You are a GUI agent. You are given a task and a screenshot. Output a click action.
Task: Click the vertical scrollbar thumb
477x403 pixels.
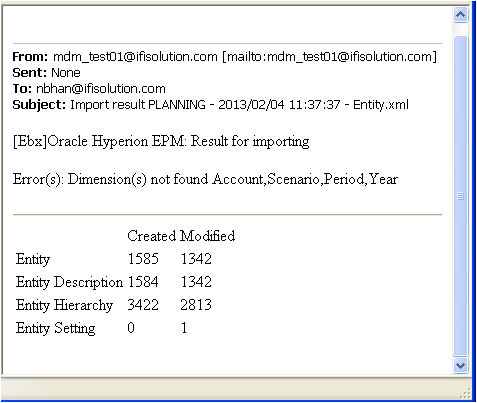point(460,196)
